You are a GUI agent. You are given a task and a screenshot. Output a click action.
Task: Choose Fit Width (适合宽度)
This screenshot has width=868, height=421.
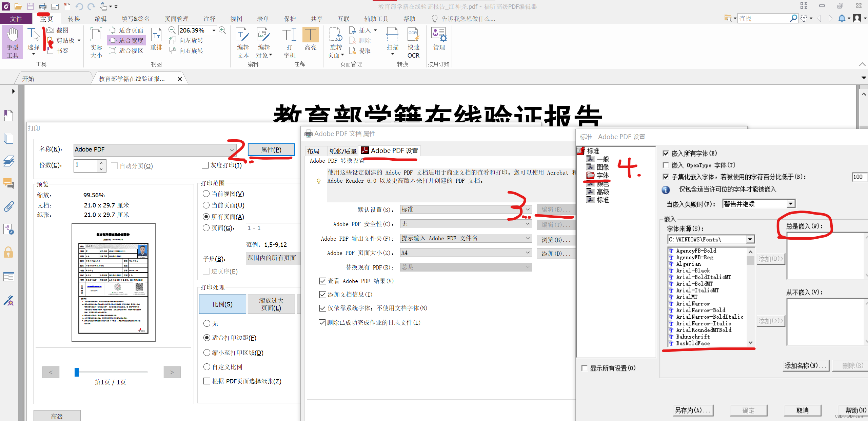pos(127,40)
